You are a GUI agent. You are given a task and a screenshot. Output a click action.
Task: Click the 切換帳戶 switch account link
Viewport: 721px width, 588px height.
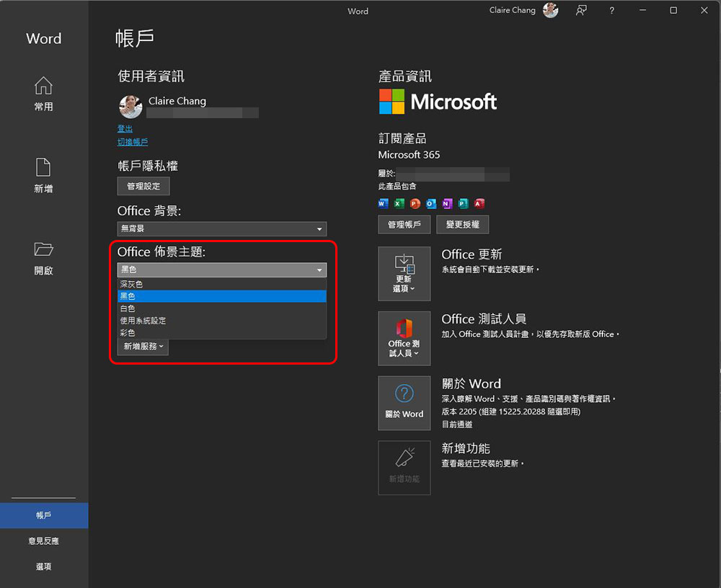pos(133,142)
